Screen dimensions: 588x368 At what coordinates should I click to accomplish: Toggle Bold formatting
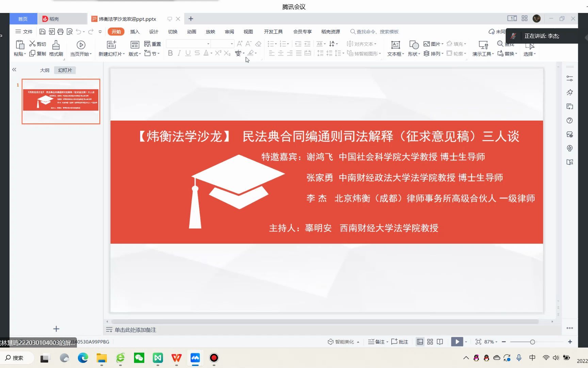click(x=170, y=53)
